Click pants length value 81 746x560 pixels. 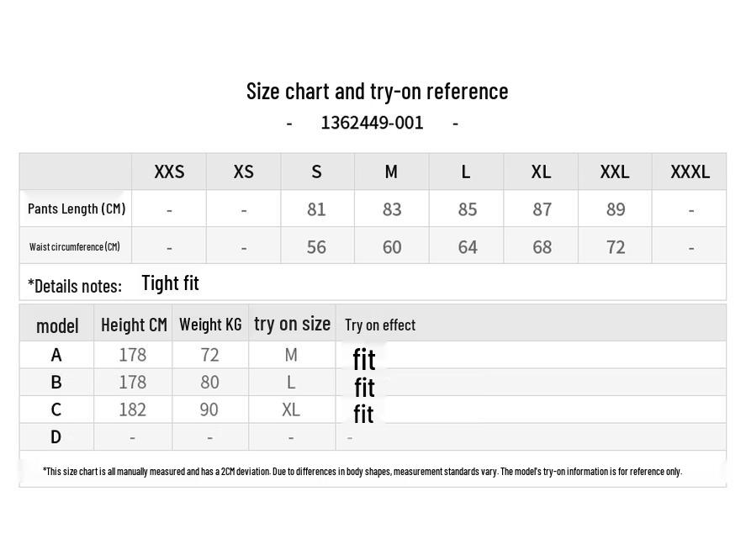coord(316,209)
